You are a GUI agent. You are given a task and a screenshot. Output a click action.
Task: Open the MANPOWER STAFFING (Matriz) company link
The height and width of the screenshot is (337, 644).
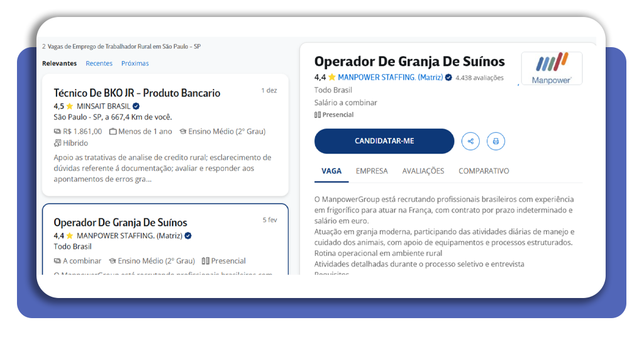pyautogui.click(x=390, y=77)
